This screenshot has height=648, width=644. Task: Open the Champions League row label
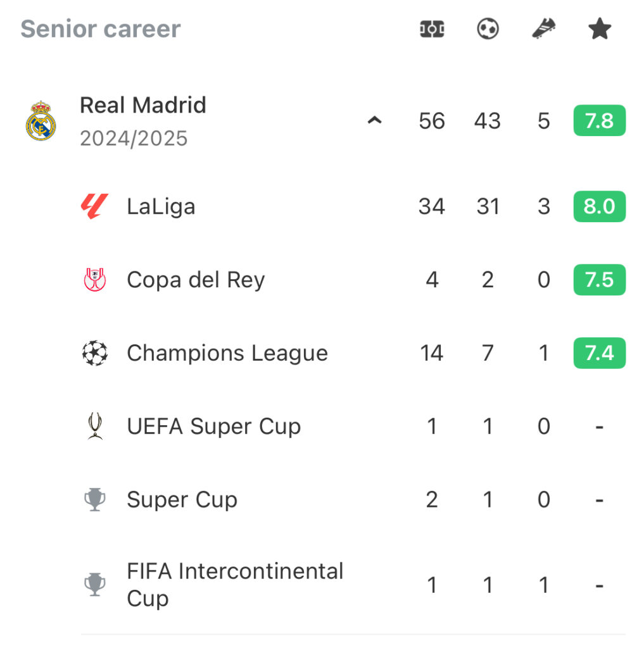(x=227, y=353)
